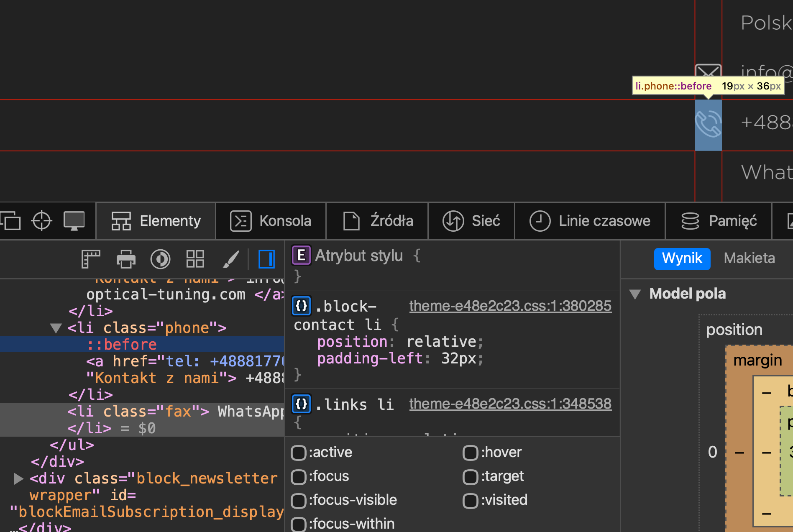The height and width of the screenshot is (532, 793).
Task: Enable the :visited pseudo-class checkbox
Action: (470, 500)
